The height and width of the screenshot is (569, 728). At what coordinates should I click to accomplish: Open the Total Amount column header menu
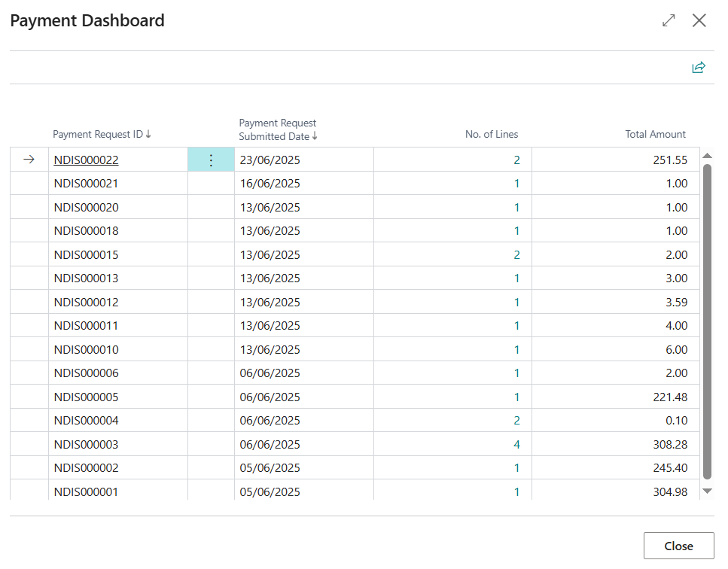[x=655, y=134]
